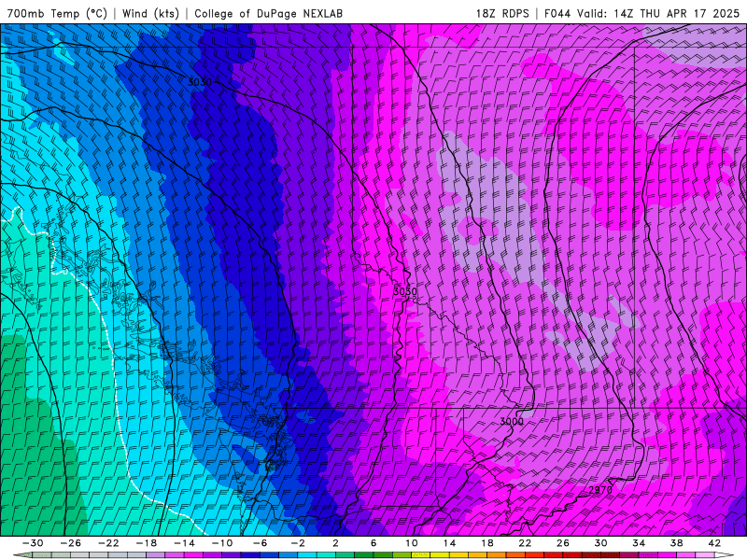Click the '18Z RDPS' model run label
Screen dimensions: 747x560
pyautogui.click(x=502, y=13)
